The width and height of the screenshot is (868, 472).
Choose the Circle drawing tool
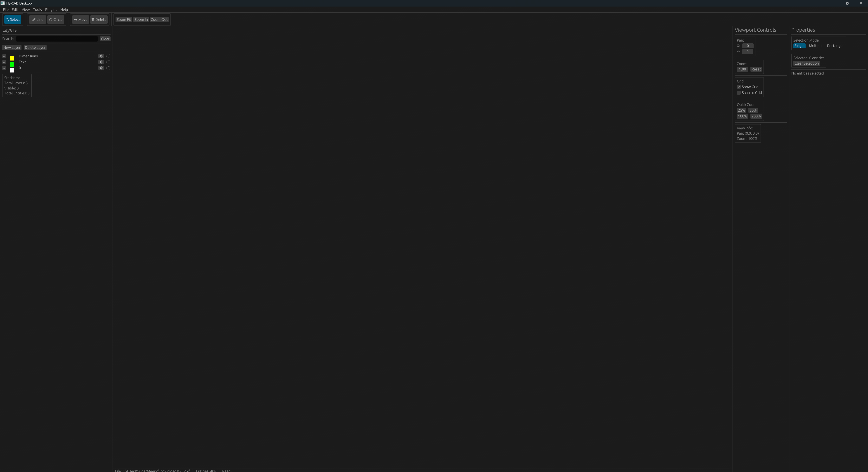pos(56,19)
